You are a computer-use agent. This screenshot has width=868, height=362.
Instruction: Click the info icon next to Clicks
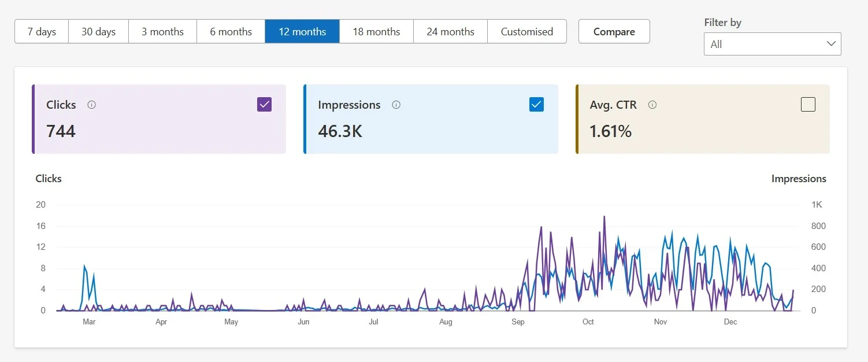pyautogui.click(x=91, y=105)
